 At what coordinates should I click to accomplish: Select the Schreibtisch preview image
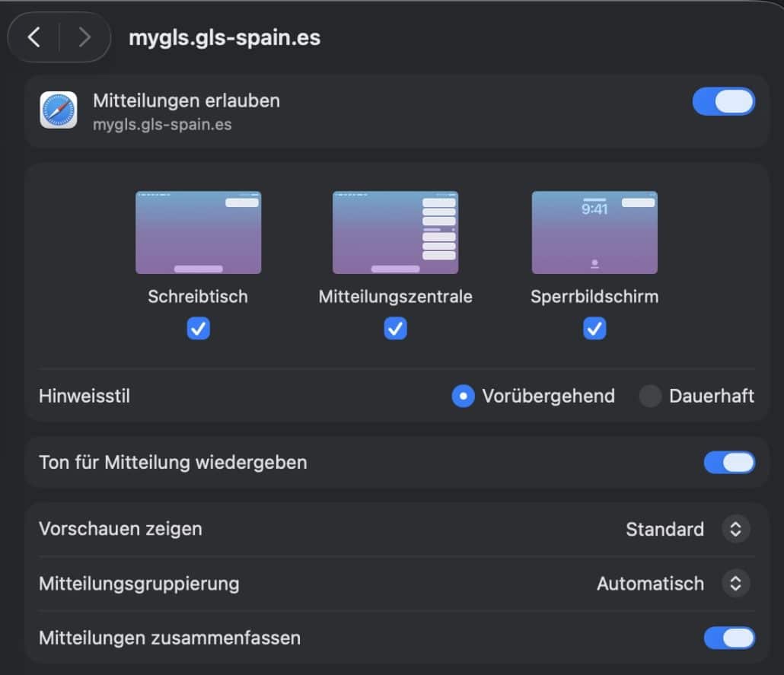pos(198,232)
